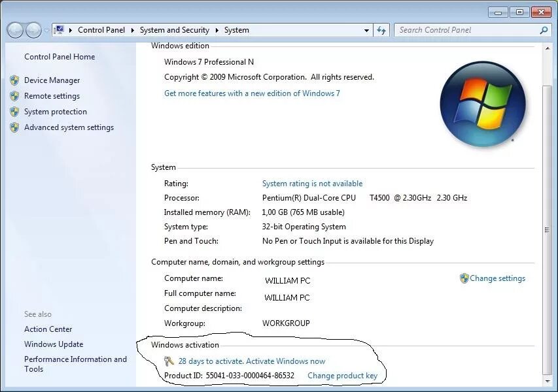Click the shield icon beside Device Manager
The height and width of the screenshot is (392, 558).
14,80
